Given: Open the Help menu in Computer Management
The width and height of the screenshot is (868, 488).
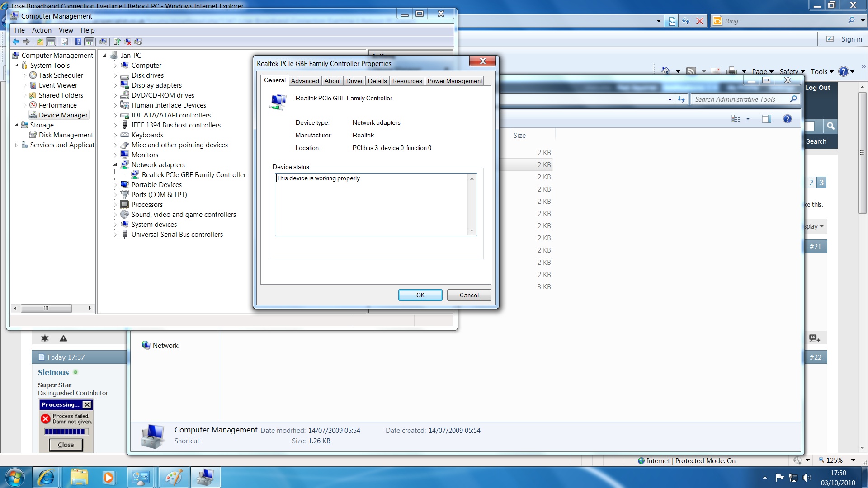Looking at the screenshot, I should coord(88,30).
